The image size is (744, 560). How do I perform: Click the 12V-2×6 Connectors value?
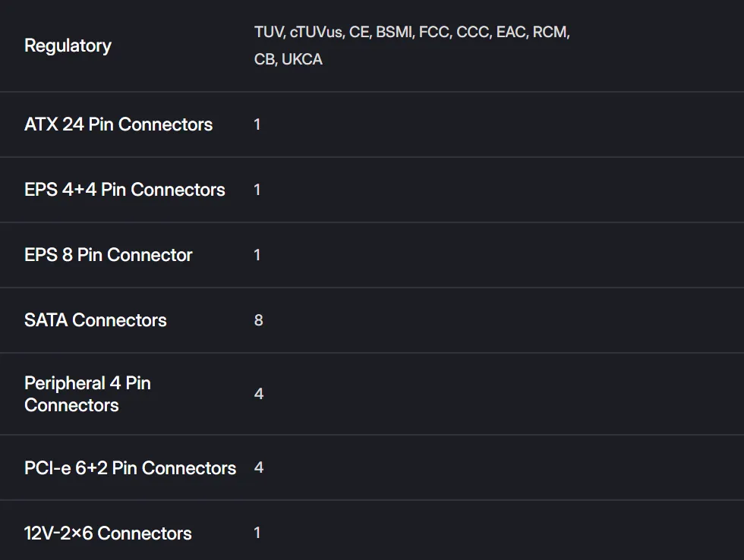[257, 533]
